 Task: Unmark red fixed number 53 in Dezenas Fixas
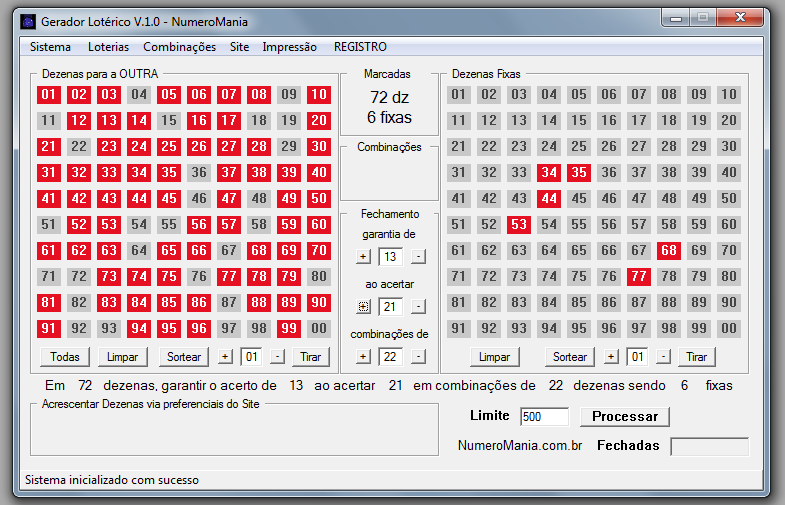pos(519,225)
